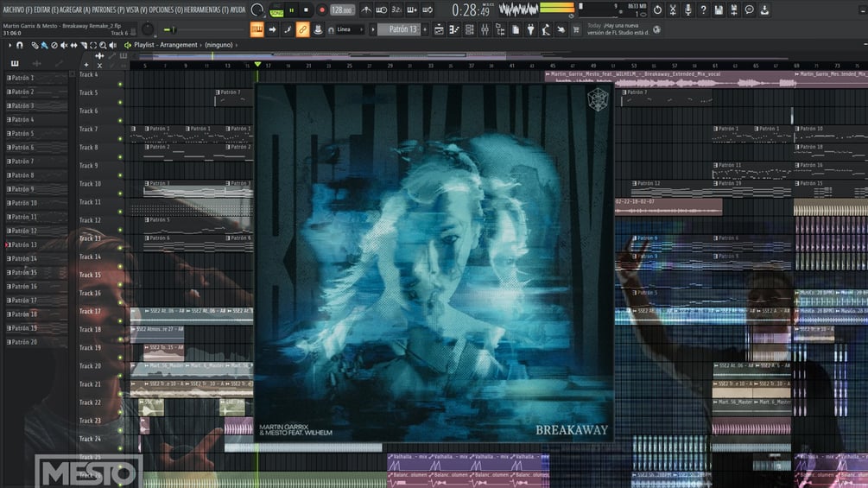Open the Browser icon in toolbar

pos(500,30)
